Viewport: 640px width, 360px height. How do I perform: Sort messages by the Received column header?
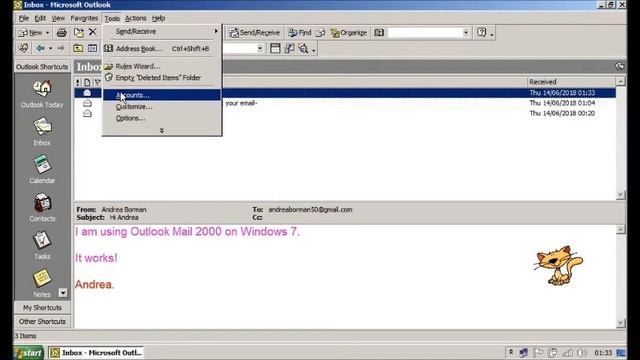pyautogui.click(x=571, y=82)
